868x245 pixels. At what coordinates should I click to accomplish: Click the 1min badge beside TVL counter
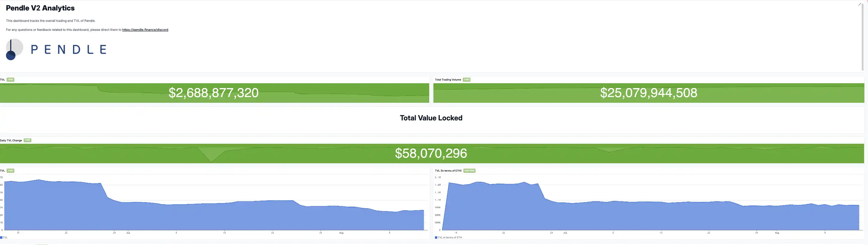(10, 80)
